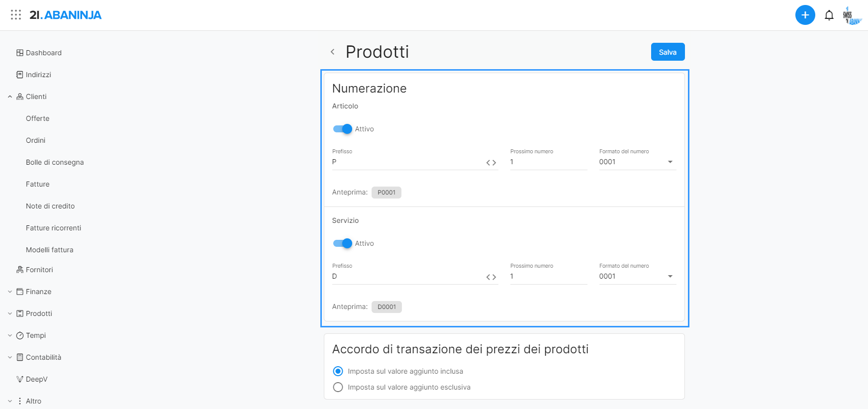
Task: Toggle the Servizio Attivo switch
Action: pyautogui.click(x=342, y=243)
